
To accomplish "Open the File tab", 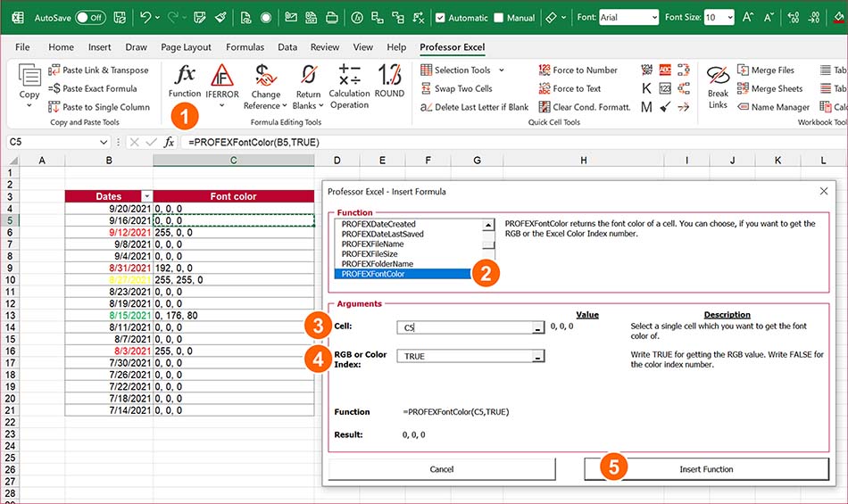I will tap(22, 47).
